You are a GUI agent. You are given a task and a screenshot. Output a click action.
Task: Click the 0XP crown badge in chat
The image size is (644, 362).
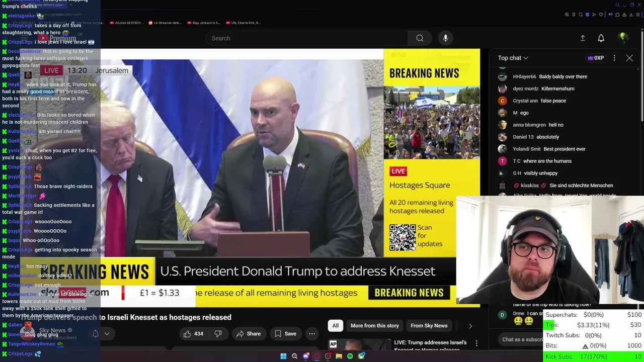(596, 58)
